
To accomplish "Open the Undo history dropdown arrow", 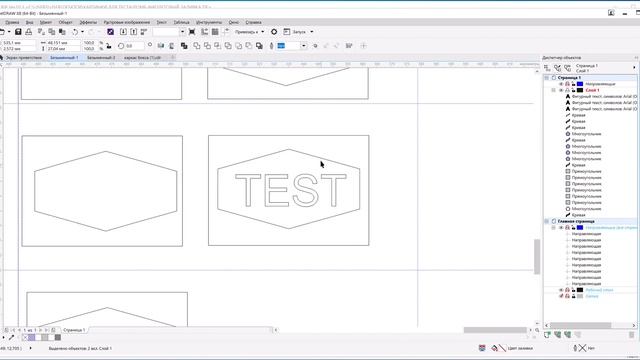I will coord(82,32).
